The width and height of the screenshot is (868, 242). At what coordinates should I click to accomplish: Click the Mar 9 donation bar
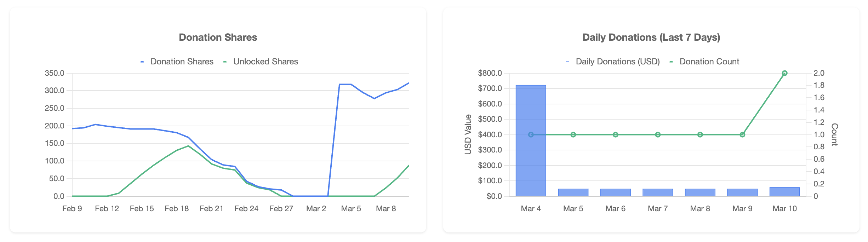pyautogui.click(x=742, y=192)
